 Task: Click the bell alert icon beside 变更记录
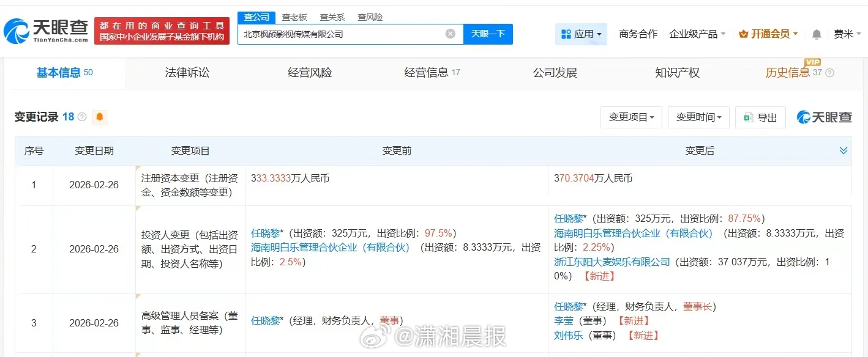click(x=100, y=117)
